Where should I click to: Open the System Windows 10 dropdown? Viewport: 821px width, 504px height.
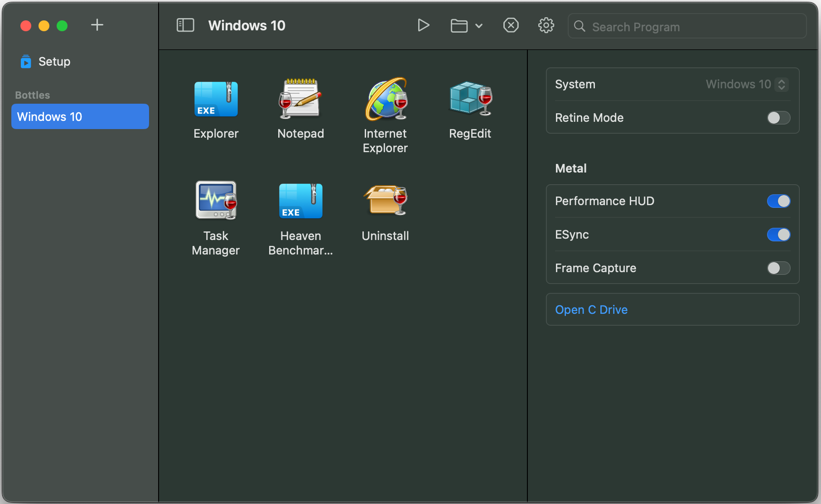[747, 84]
